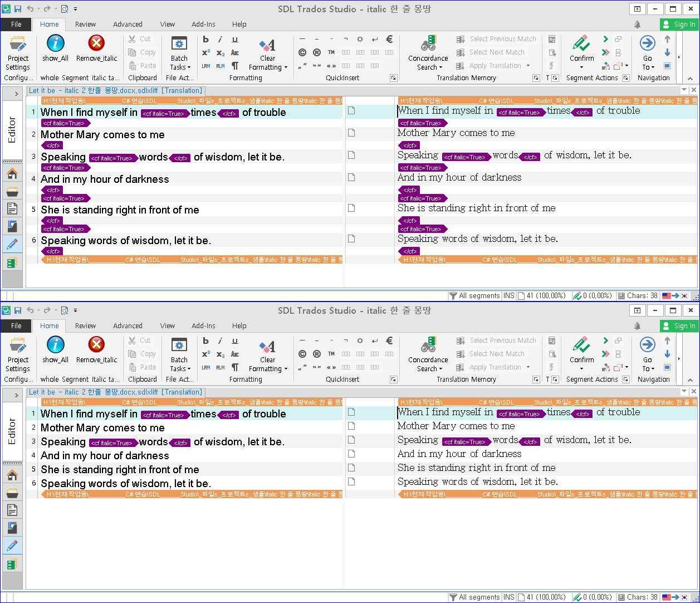The image size is (700, 603).
Task: Open File menu in upper window
Action: (x=16, y=24)
